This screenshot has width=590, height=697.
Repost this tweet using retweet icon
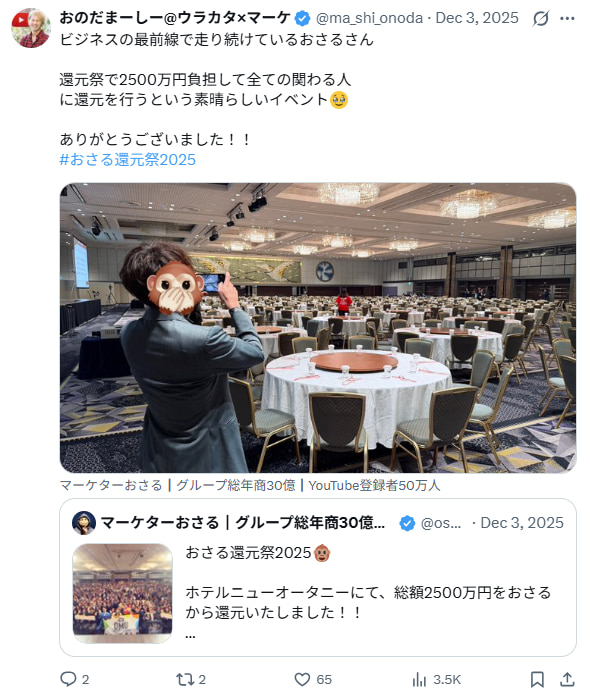coord(185,679)
